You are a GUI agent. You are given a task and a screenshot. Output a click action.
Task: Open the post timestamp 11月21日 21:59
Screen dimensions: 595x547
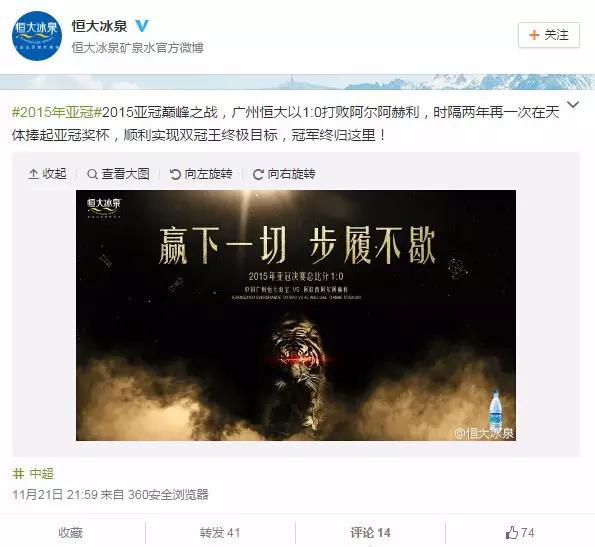coord(55,494)
